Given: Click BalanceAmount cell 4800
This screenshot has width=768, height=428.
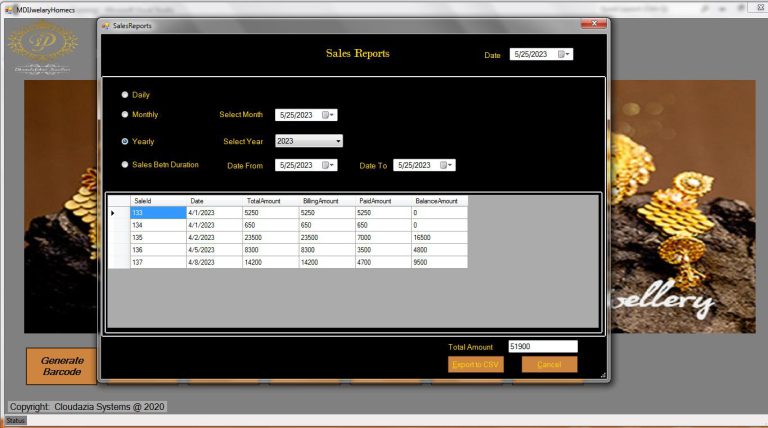Looking at the screenshot, I should tap(439, 250).
